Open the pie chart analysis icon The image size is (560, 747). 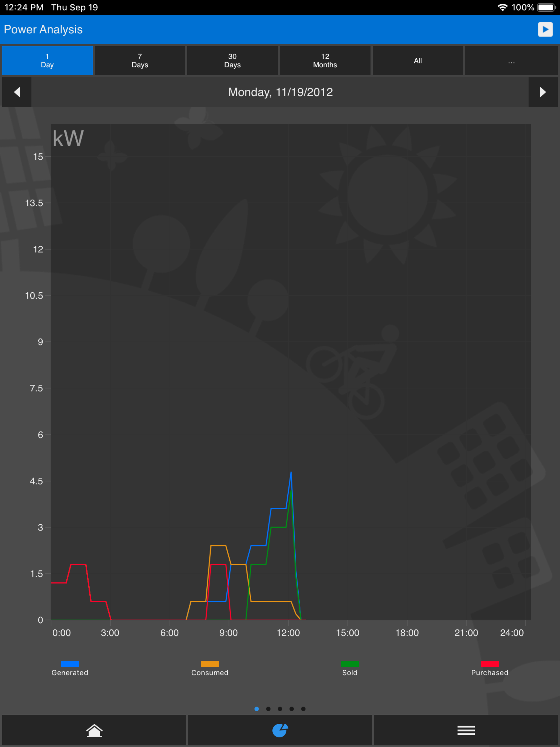280,730
